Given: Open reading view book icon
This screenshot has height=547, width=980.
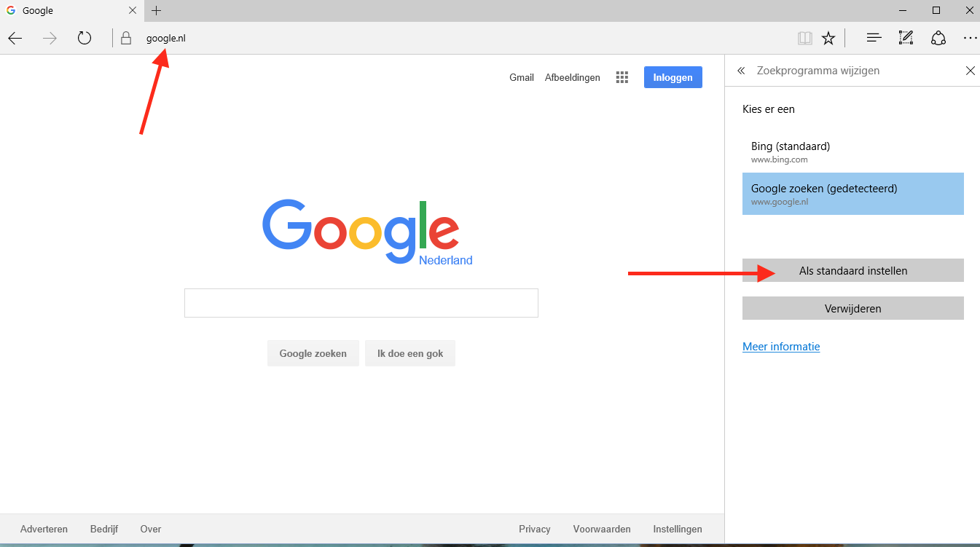Looking at the screenshot, I should coord(804,38).
